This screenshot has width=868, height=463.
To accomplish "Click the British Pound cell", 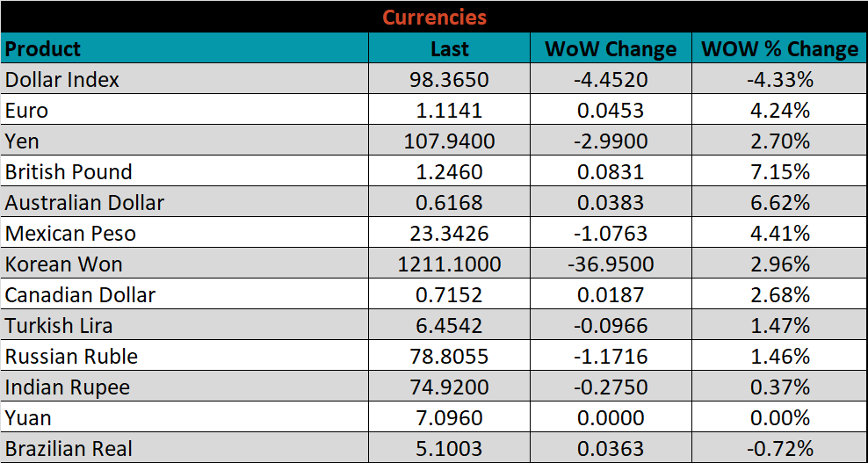I will (x=69, y=172).
